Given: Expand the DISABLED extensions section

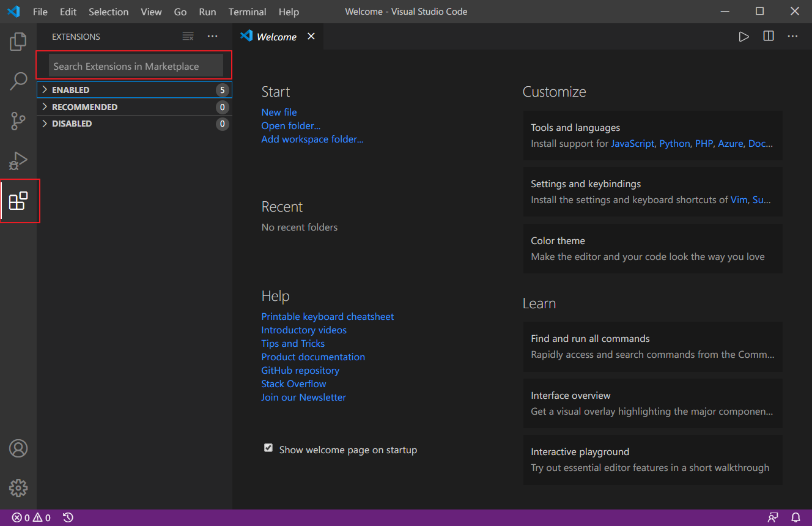Looking at the screenshot, I should coord(134,124).
